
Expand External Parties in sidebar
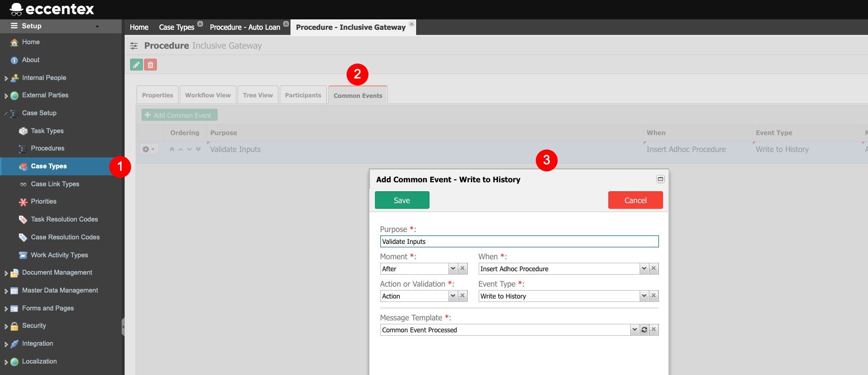6,96
